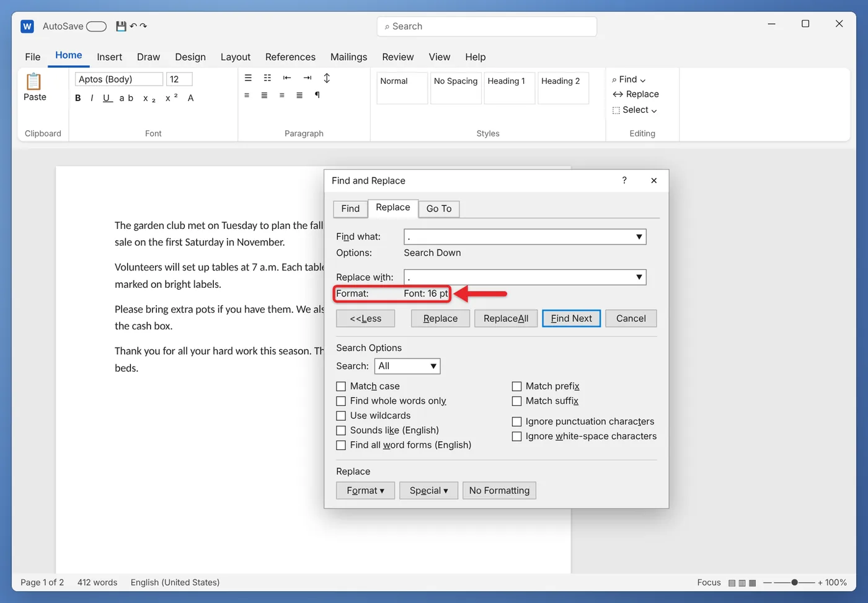Image resolution: width=868 pixels, height=603 pixels.
Task: Expand the Select menu in Editing group
Action: pyautogui.click(x=634, y=110)
